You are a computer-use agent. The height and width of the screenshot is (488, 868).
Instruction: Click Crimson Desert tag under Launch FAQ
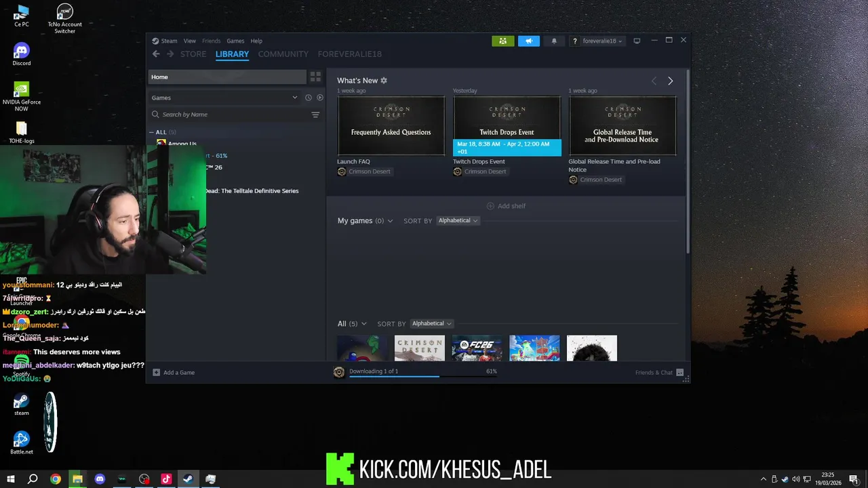[x=363, y=171]
